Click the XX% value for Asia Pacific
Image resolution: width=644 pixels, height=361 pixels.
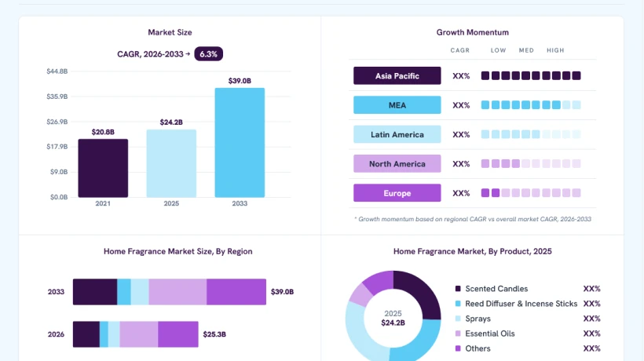click(x=461, y=76)
